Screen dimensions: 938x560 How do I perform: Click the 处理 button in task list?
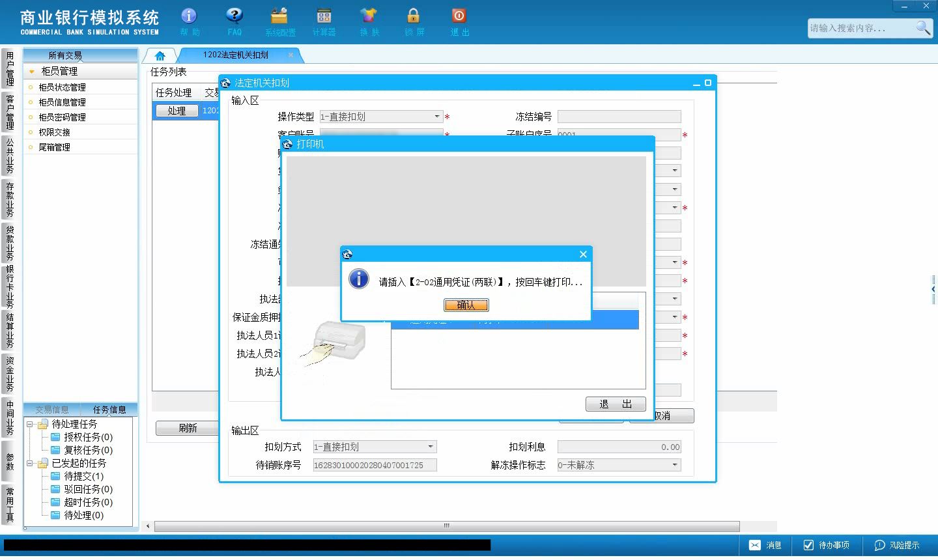click(177, 111)
